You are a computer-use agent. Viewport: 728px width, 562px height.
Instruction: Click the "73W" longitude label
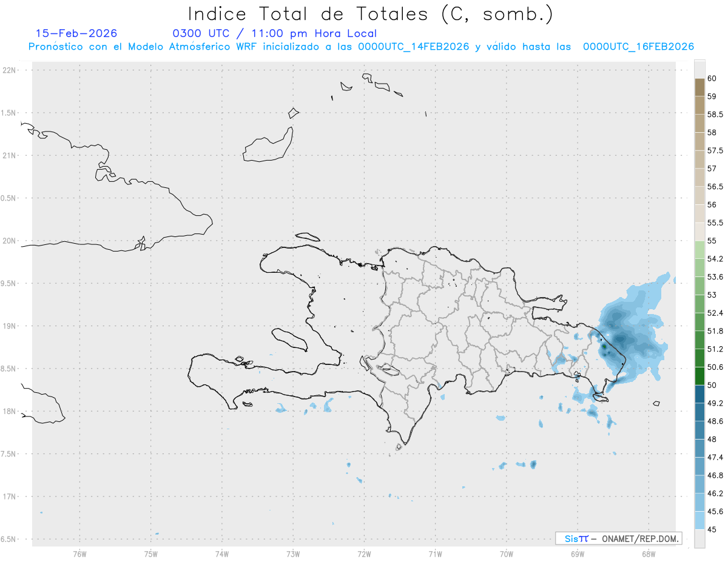[x=293, y=554]
